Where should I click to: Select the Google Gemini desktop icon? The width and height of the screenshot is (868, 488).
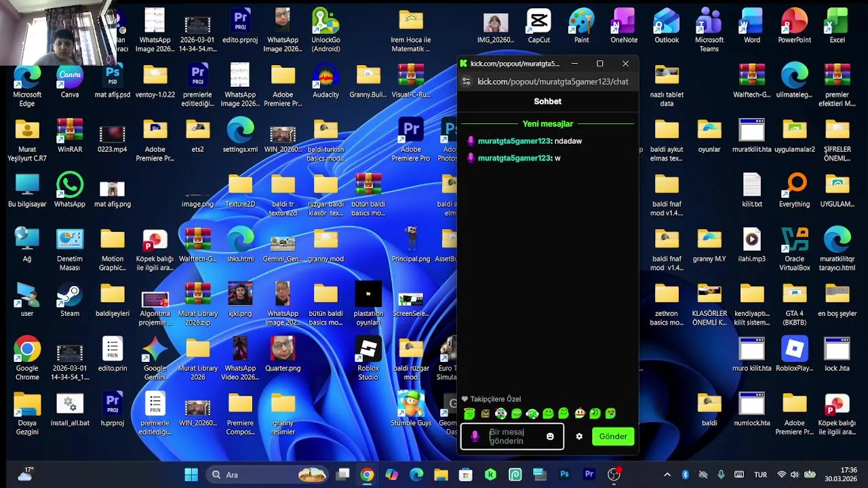[155, 359]
